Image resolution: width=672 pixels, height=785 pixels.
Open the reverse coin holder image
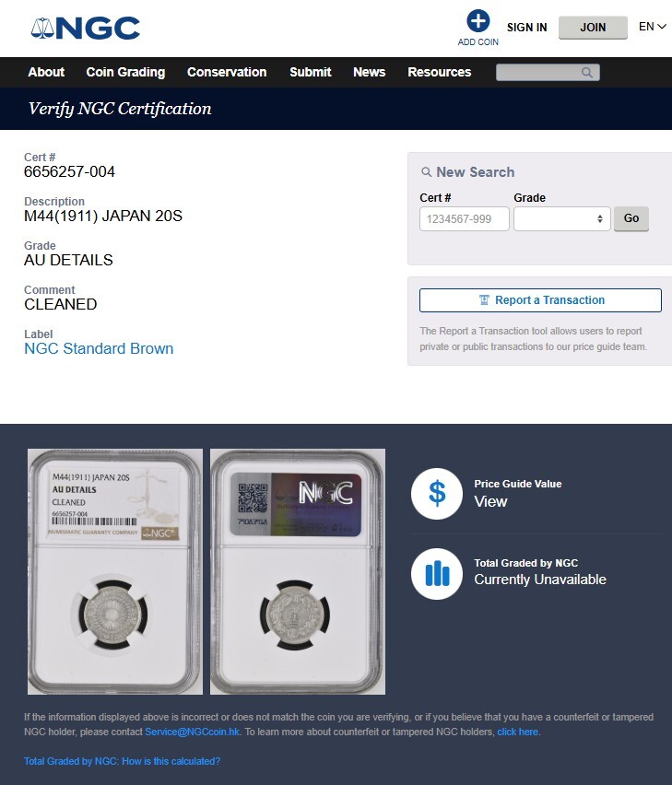click(298, 571)
